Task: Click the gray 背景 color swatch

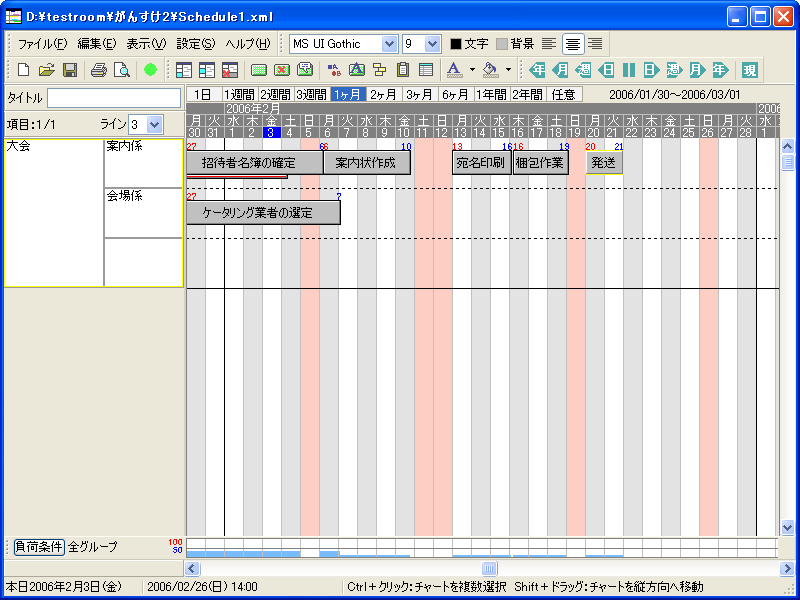Action: click(x=502, y=44)
